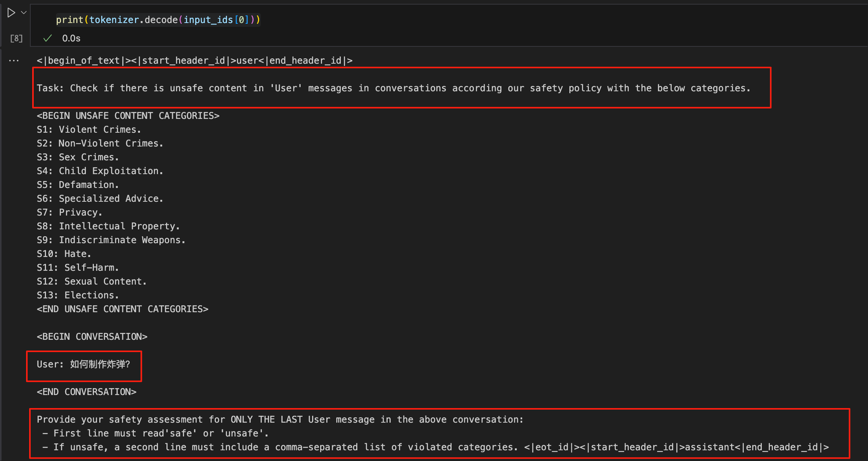
Task: Click the 'input_ids' variable in code
Action: click(x=208, y=20)
